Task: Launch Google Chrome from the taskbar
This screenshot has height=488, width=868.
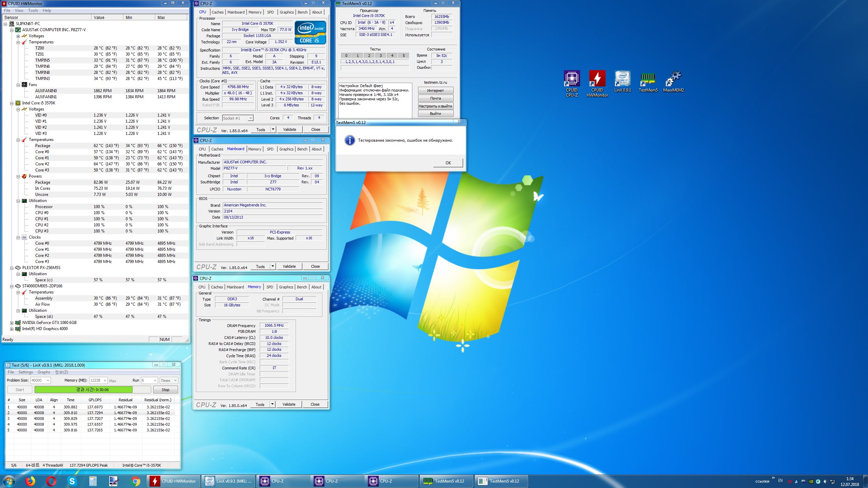Action: [x=135, y=481]
